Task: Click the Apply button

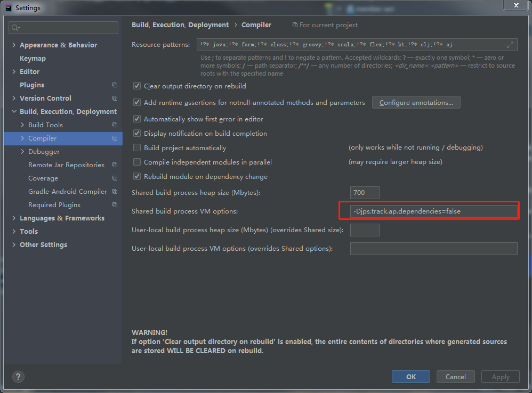Action: [501, 376]
